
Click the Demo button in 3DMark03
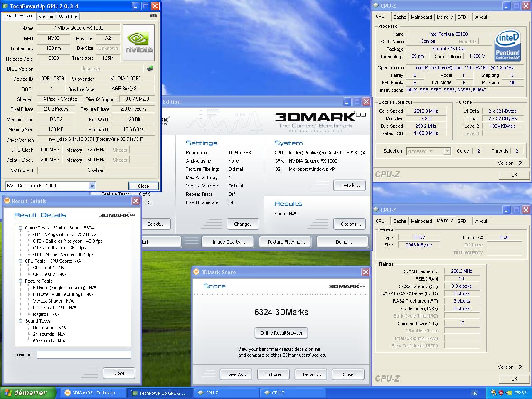coord(342,242)
